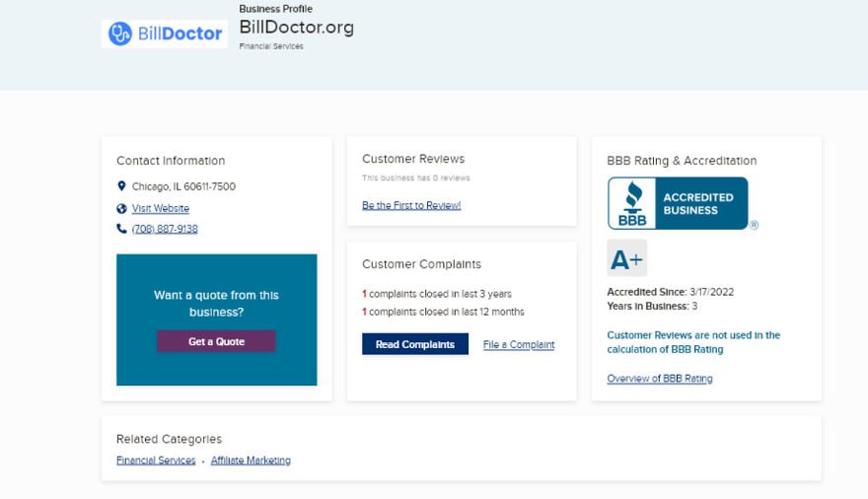This screenshot has width=868, height=499.
Task: Click the Contact Information heading
Action: pyautogui.click(x=171, y=161)
